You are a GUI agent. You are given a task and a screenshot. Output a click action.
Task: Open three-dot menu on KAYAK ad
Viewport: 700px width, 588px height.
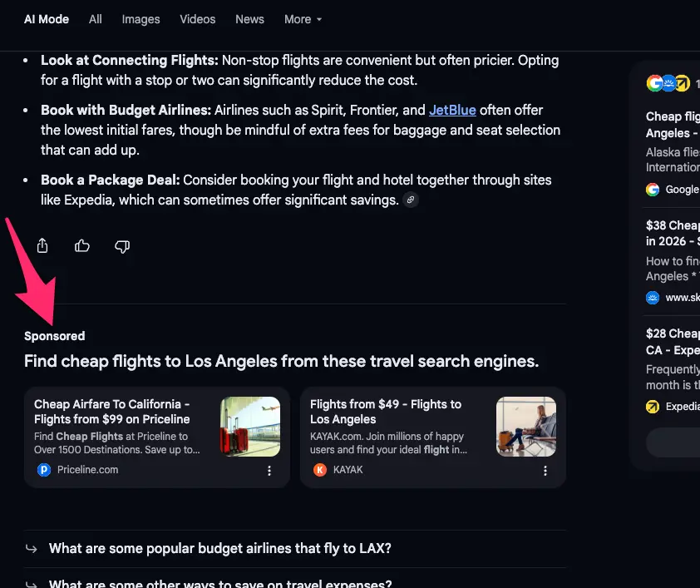(x=545, y=471)
